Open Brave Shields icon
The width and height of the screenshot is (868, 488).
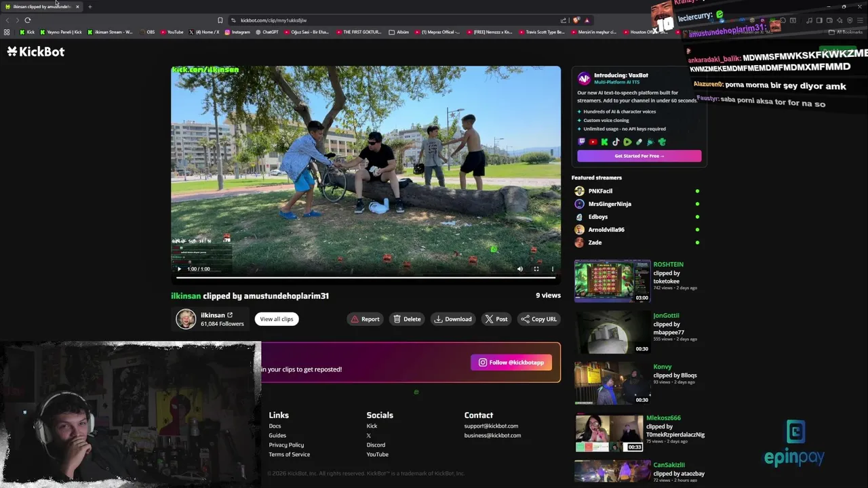click(576, 20)
